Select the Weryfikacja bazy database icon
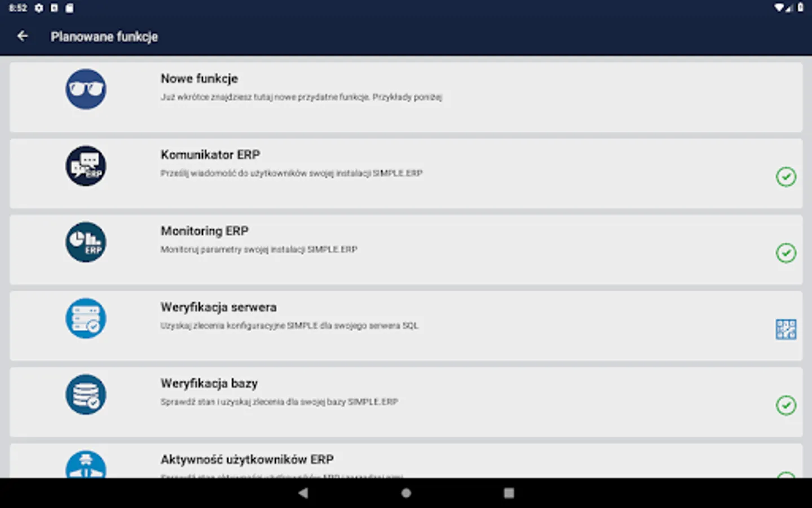This screenshot has height=508, width=812. (86, 395)
